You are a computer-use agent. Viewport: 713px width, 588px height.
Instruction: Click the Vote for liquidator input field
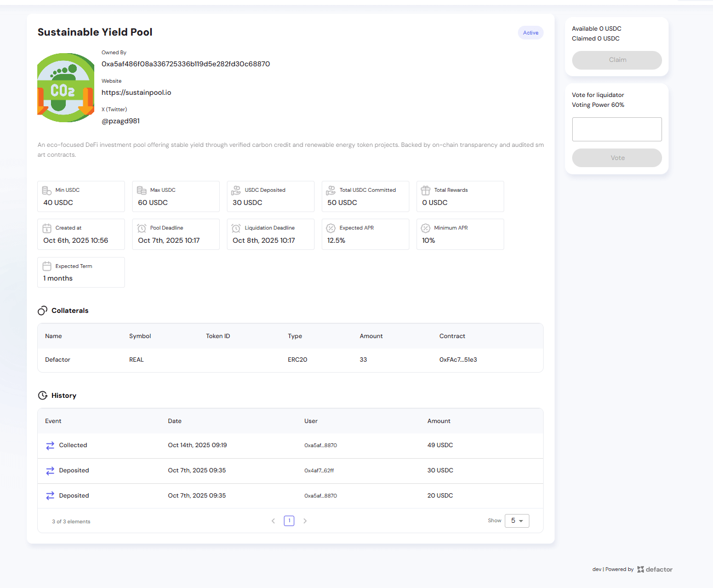click(x=617, y=129)
